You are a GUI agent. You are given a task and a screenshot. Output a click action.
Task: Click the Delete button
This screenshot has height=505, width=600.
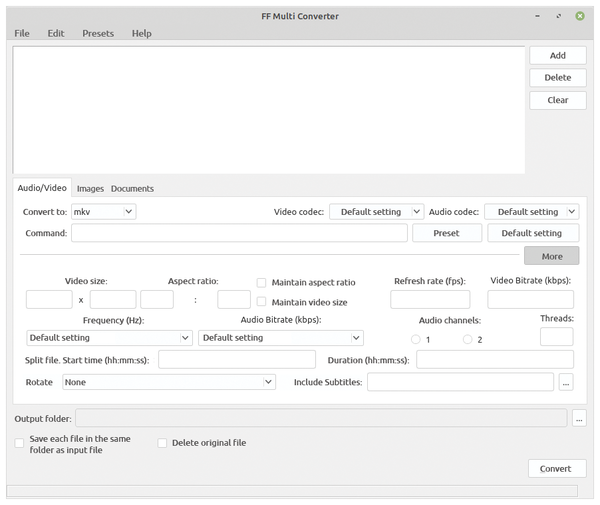tap(558, 78)
